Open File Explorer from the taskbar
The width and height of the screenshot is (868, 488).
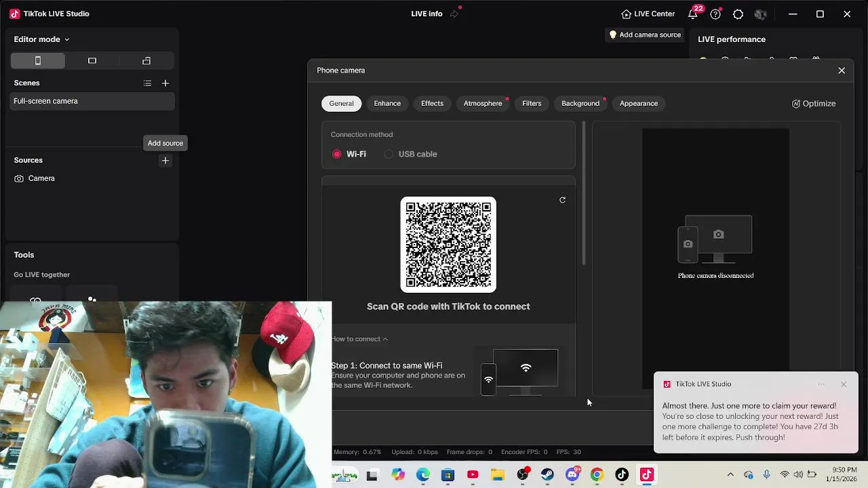coord(498,475)
